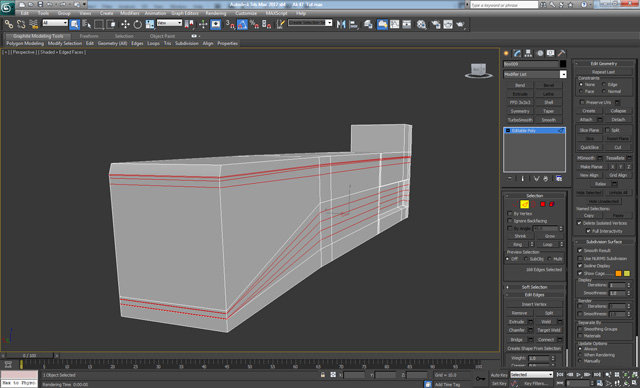Collapse the Edit Edges rollout
This screenshot has height=388, width=640.
(534, 295)
